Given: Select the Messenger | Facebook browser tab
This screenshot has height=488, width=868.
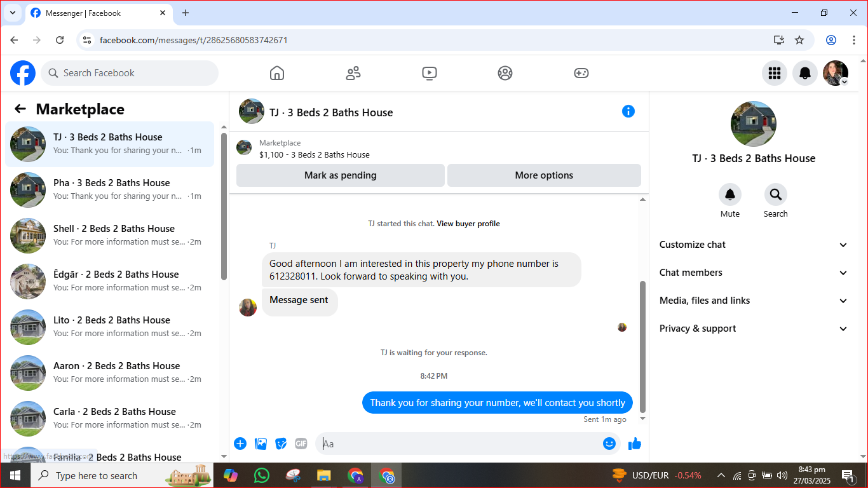Looking at the screenshot, I should click(98, 13).
